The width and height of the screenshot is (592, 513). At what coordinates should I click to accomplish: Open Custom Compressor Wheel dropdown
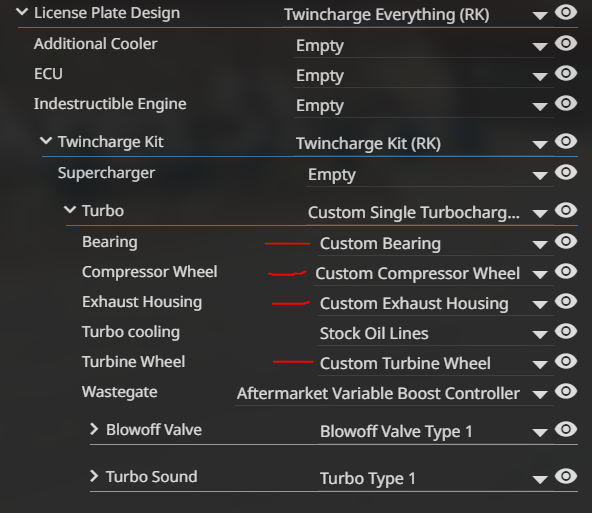pyautogui.click(x=433, y=274)
